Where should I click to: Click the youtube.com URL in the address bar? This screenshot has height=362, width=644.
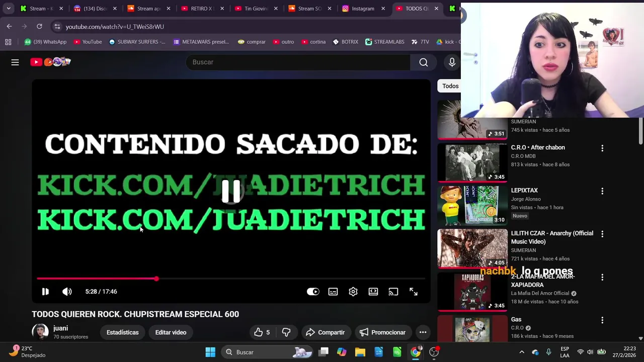click(115, 27)
